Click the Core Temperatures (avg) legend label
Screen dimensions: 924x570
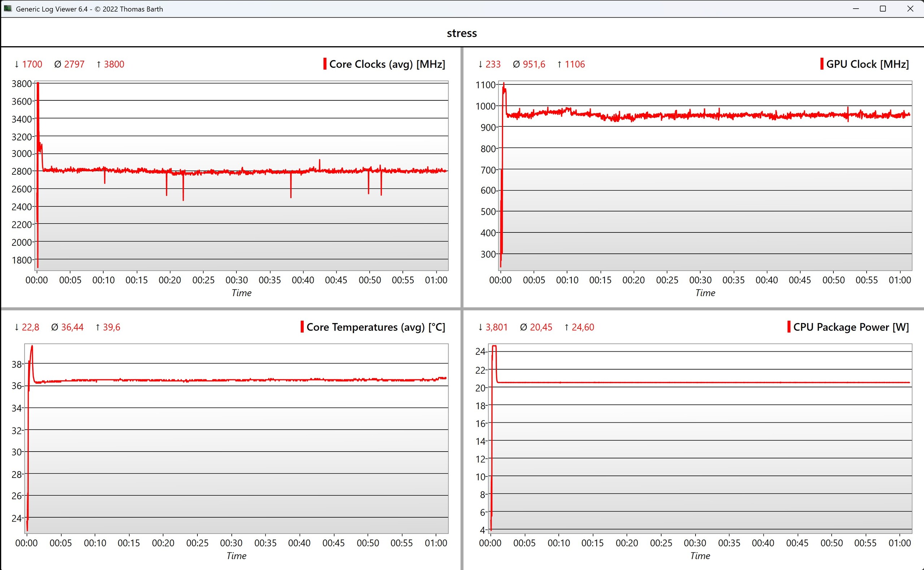click(x=376, y=327)
